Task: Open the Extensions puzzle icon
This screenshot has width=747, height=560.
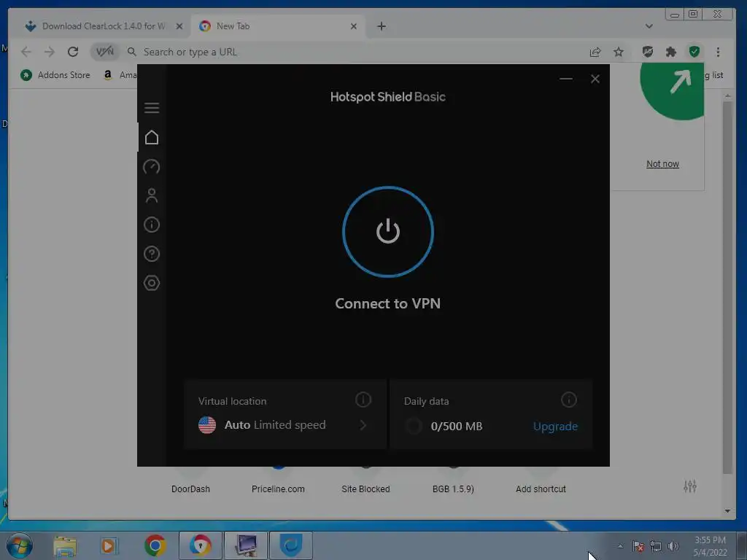Action: click(671, 52)
